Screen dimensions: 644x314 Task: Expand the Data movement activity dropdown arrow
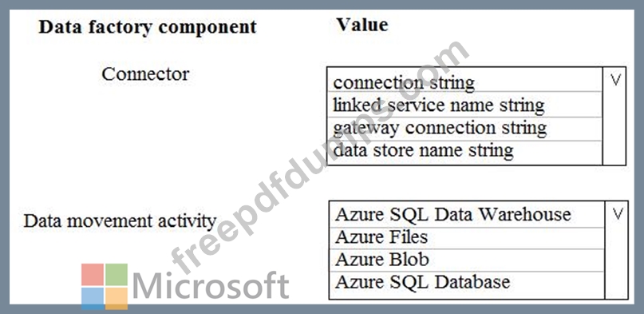618,214
